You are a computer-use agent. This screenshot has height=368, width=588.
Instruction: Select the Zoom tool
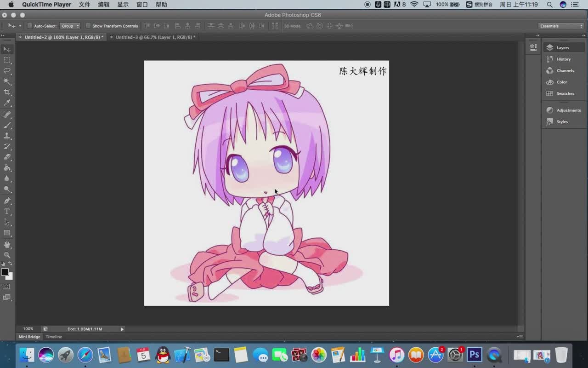pyautogui.click(x=7, y=255)
